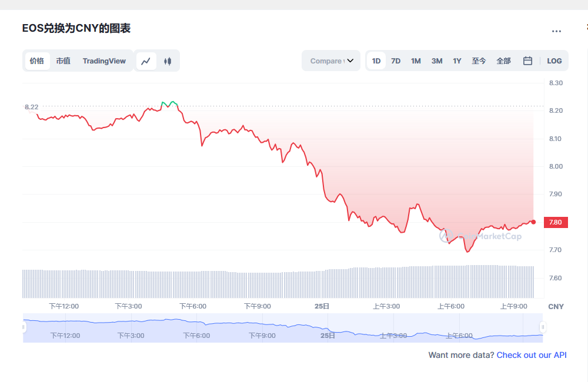This screenshot has width=588, height=382.
Task: Select the 全部 time range
Action: click(503, 61)
